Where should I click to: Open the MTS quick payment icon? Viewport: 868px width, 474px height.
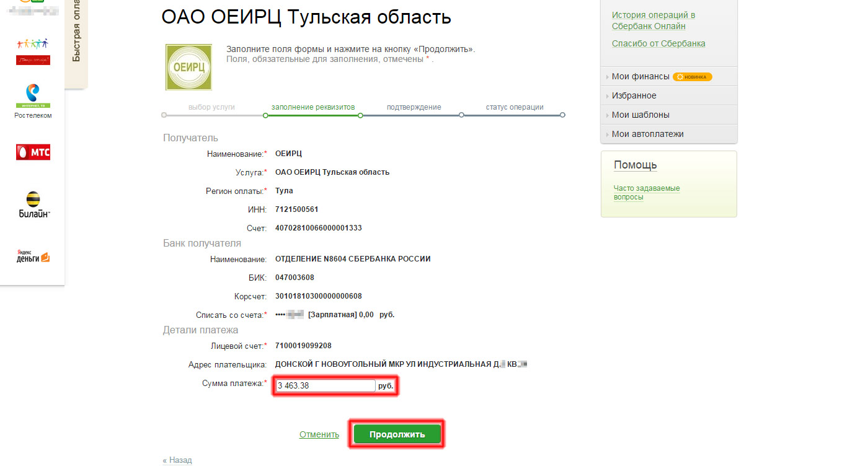(x=33, y=152)
